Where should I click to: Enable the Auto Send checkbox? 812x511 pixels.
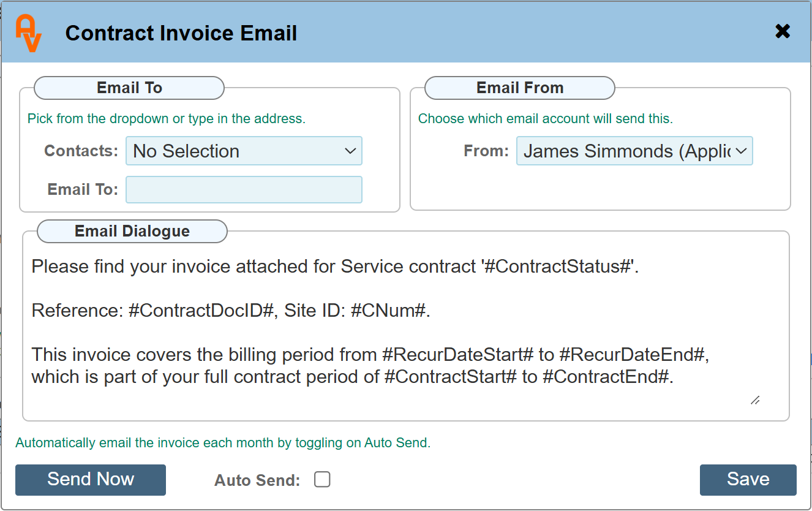322,479
